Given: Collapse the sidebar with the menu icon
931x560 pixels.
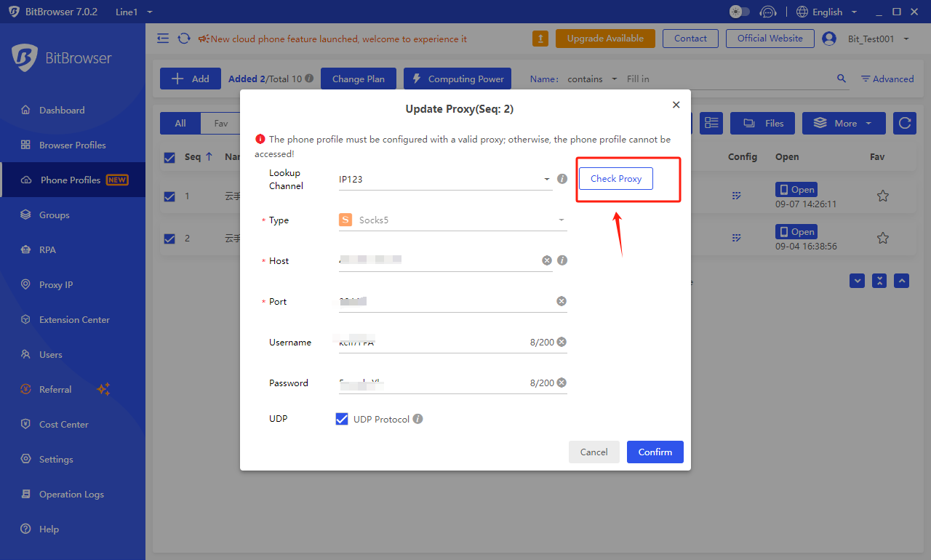Looking at the screenshot, I should click(x=163, y=39).
